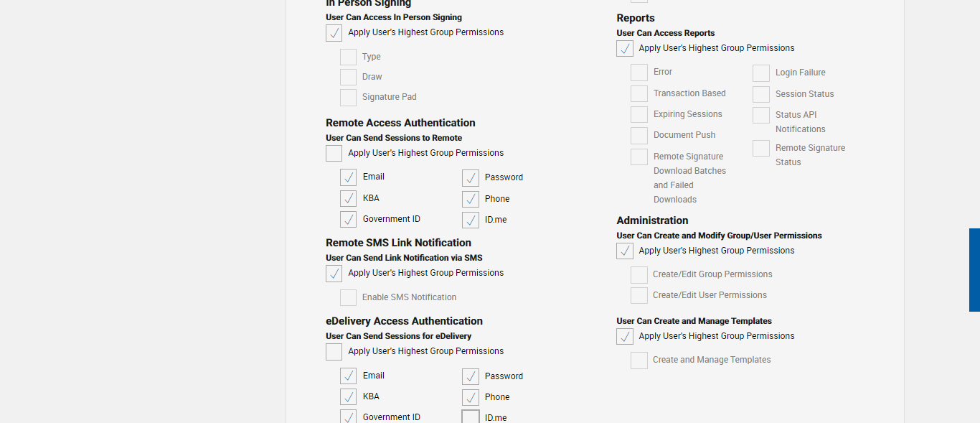
Task: Uncheck Phone under eDelivery Access Authentication
Action: click(x=471, y=397)
